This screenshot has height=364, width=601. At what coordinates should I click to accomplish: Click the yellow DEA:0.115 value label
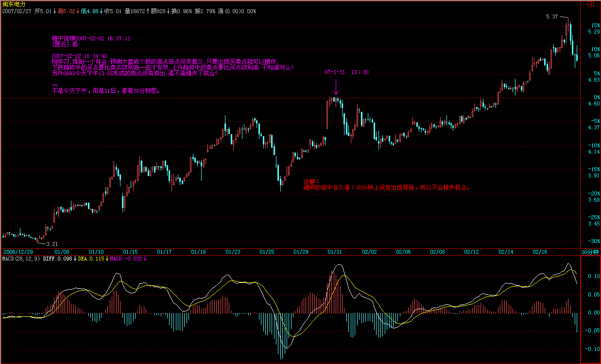(x=91, y=259)
